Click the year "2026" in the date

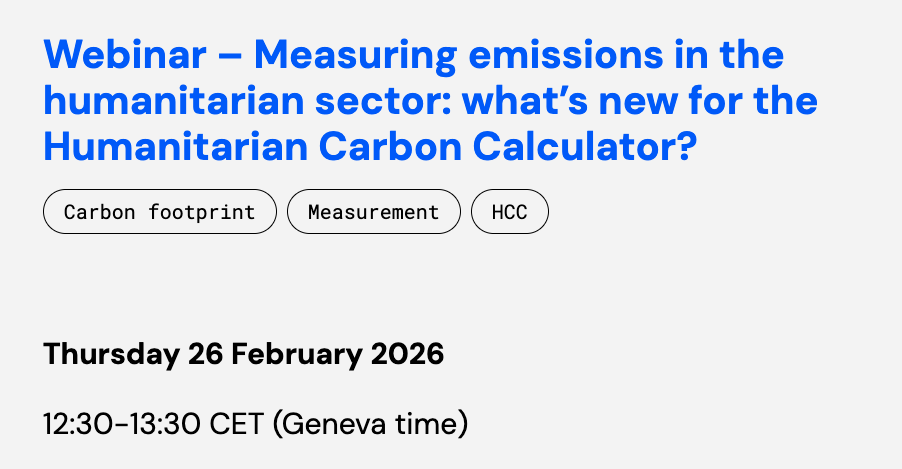coord(407,354)
